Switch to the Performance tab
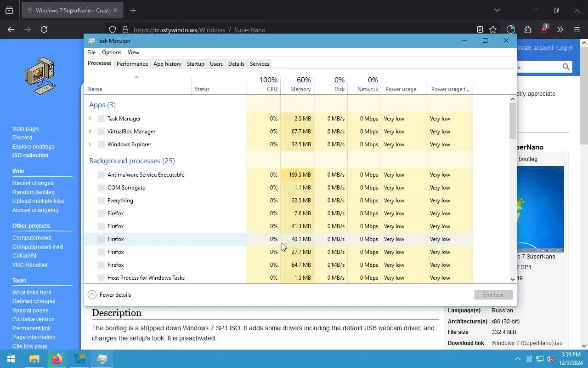Image resolution: width=588 pixels, height=368 pixels. coord(132,64)
